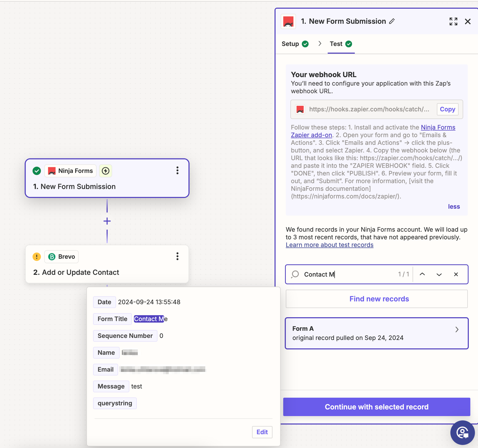478x448 pixels.
Task: Click the plus icon between the two steps
Action: click(x=107, y=221)
